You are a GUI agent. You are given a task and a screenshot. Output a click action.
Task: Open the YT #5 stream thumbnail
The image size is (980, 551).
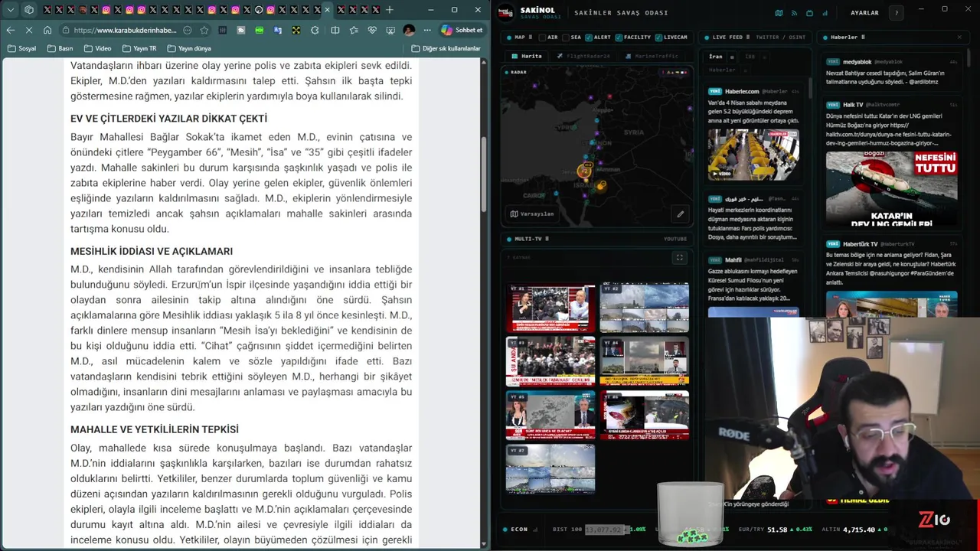click(550, 415)
